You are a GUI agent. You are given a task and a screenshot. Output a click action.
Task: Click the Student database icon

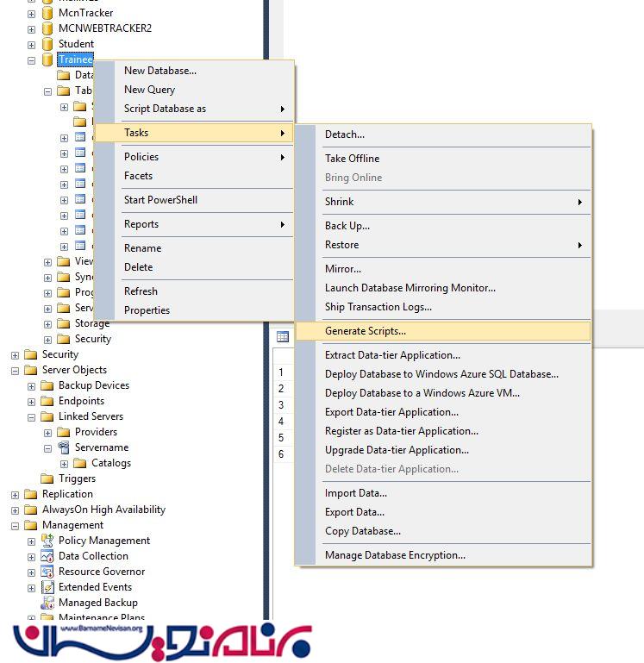pyautogui.click(x=47, y=44)
